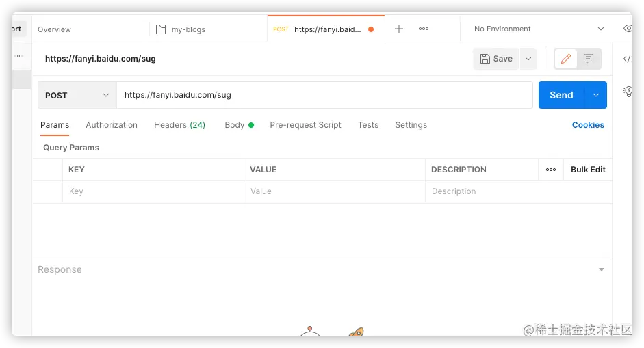Click the Key field in query params
The width and height of the screenshot is (644, 348).
pos(153,191)
